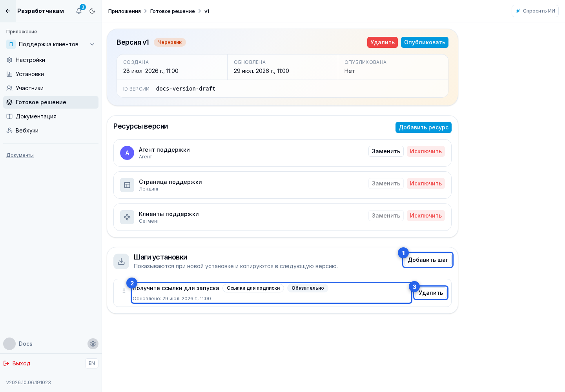Screen dimensions: 565x392
Task: Click the Агент поддержки avatar icon
Action: [127, 153]
